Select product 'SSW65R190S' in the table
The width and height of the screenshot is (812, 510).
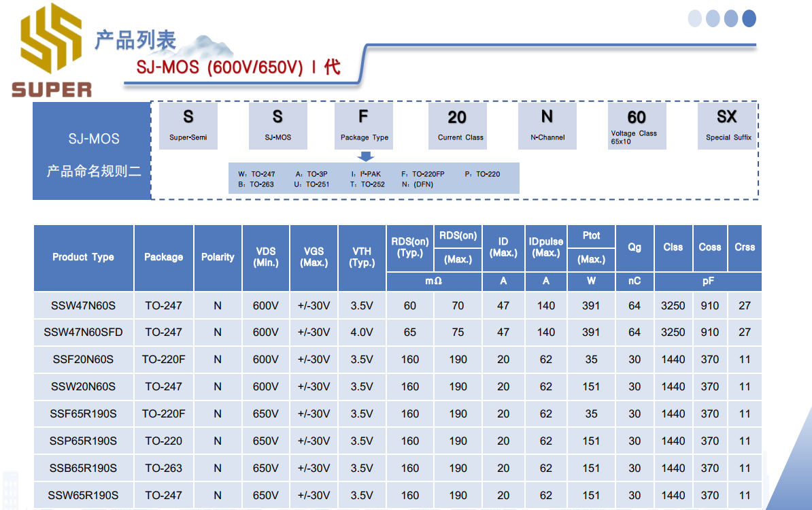(84, 496)
